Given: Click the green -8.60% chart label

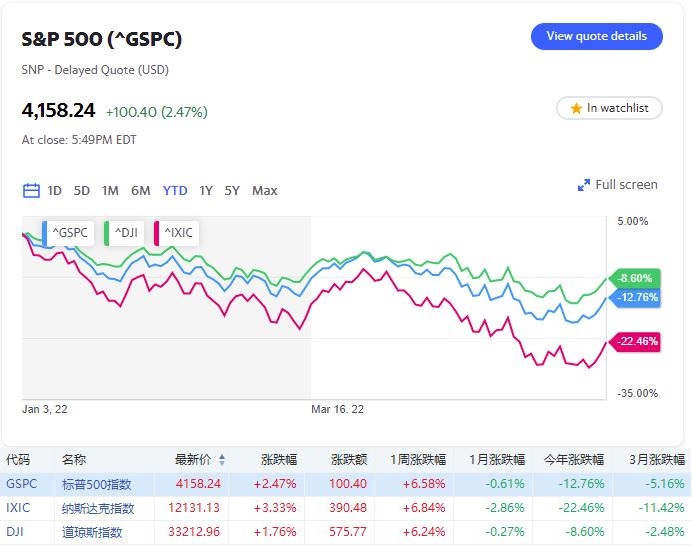Looking at the screenshot, I should click(635, 278).
